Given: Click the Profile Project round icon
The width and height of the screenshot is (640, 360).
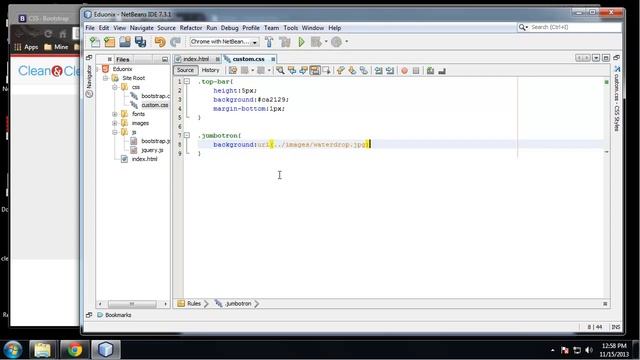Looking at the screenshot, I should tap(336, 42).
